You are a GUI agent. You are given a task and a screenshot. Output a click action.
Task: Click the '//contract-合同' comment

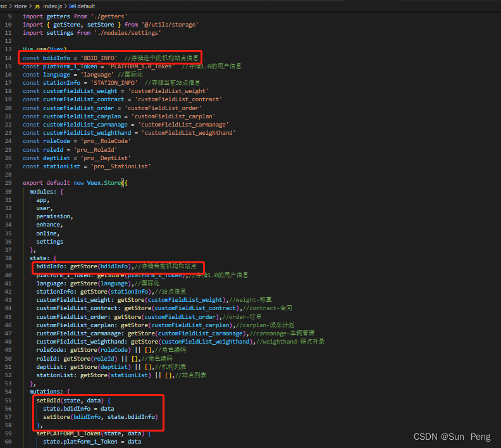pyautogui.click(x=268, y=308)
